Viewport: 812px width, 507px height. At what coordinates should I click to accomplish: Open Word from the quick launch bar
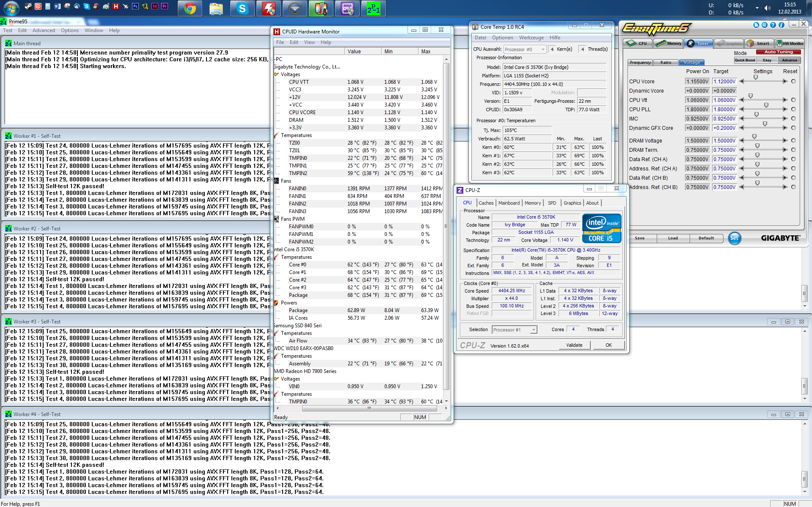[57, 6]
